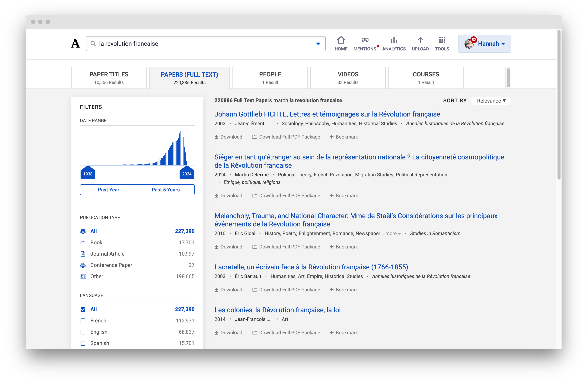This screenshot has height=387, width=588.
Task: Open the Home icon
Action: (341, 40)
